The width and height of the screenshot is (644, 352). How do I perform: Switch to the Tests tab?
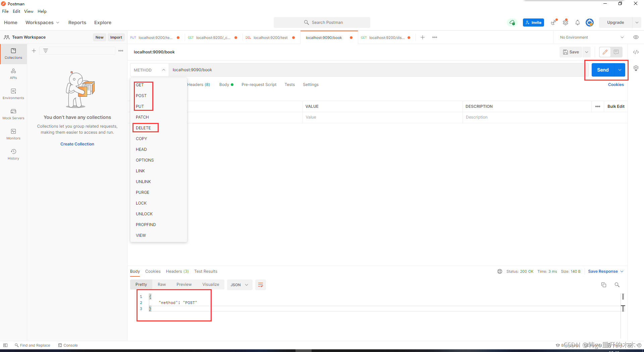click(x=289, y=85)
